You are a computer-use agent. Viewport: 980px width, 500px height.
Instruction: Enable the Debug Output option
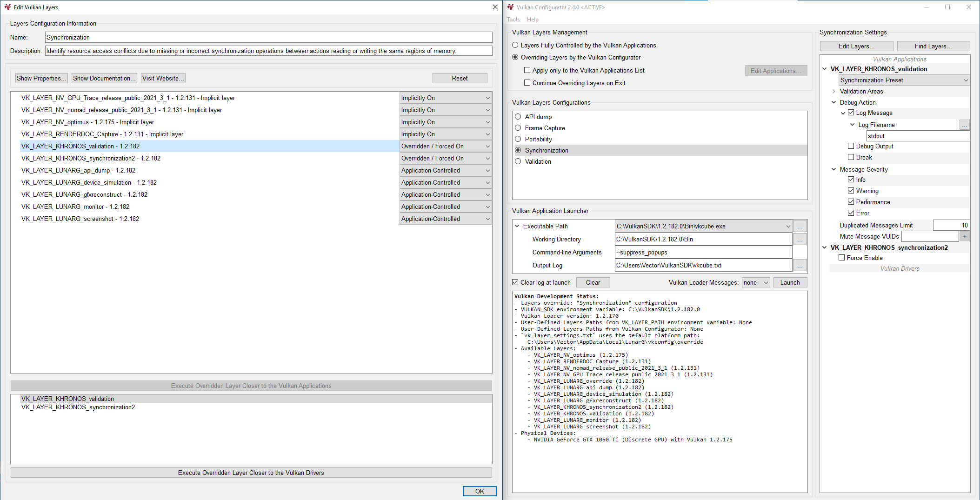pyautogui.click(x=850, y=146)
